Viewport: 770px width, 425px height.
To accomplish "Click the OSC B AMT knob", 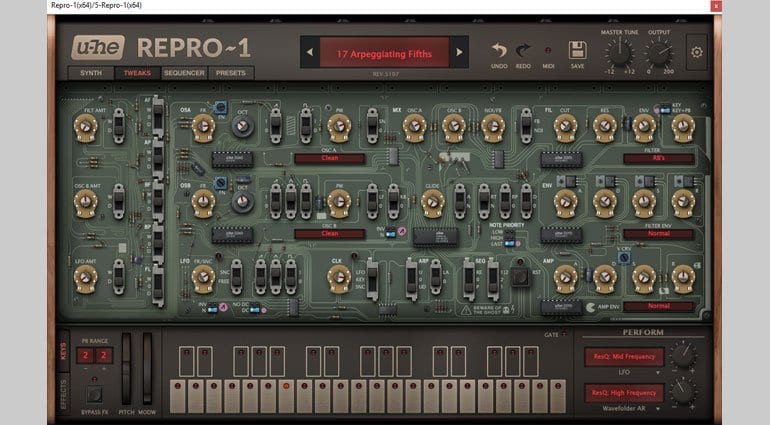I will (x=85, y=202).
